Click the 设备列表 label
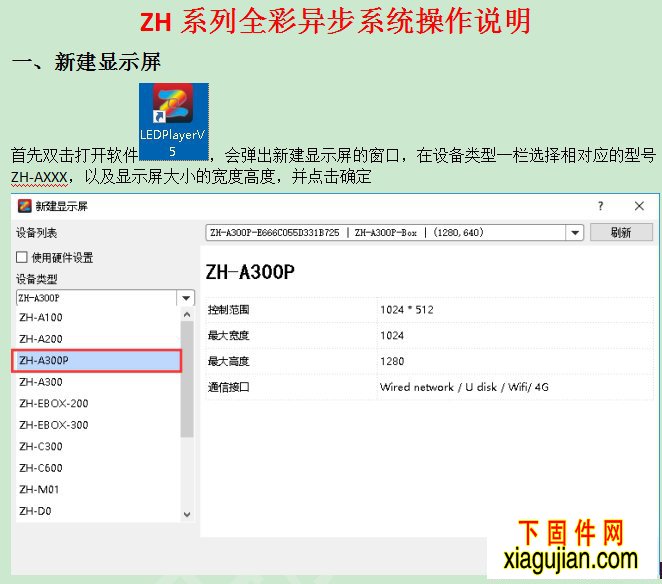The image size is (662, 584). (x=36, y=233)
